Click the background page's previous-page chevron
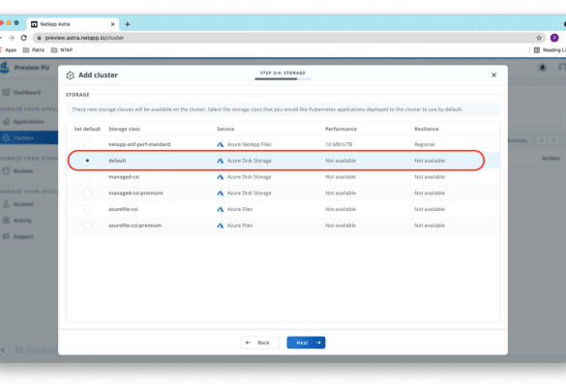Viewport: 566px width, 392px height. (542, 140)
